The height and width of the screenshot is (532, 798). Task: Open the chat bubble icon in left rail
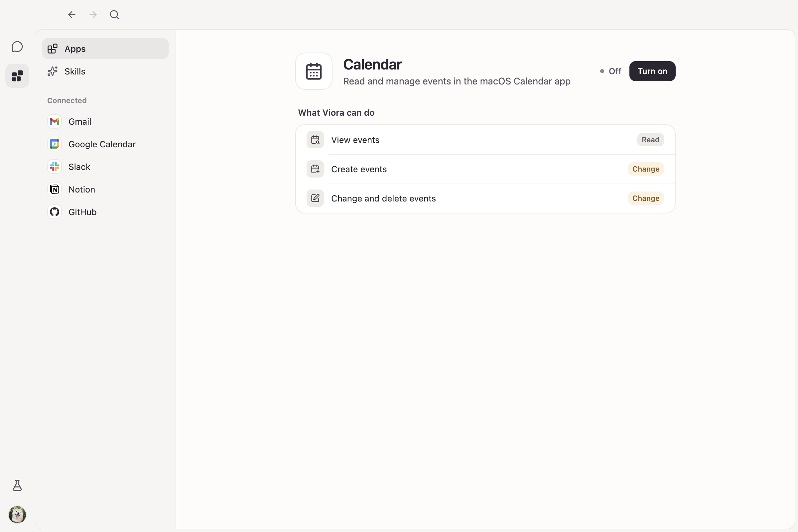click(x=17, y=47)
